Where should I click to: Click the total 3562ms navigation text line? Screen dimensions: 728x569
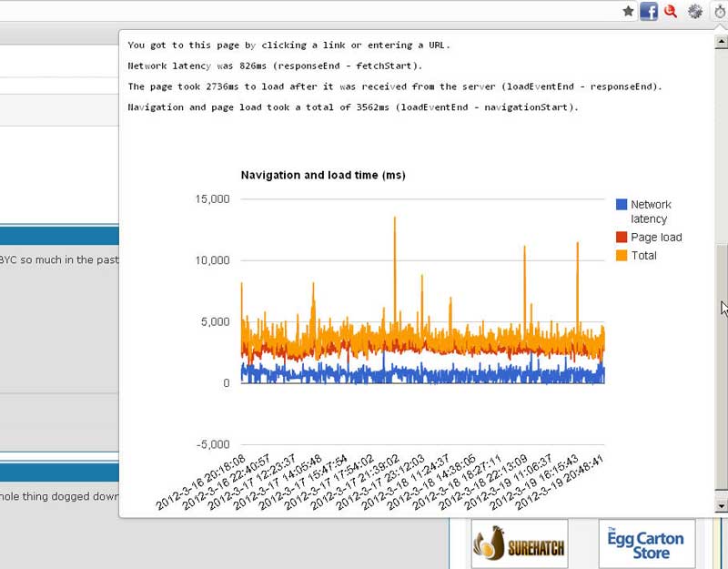pos(353,107)
